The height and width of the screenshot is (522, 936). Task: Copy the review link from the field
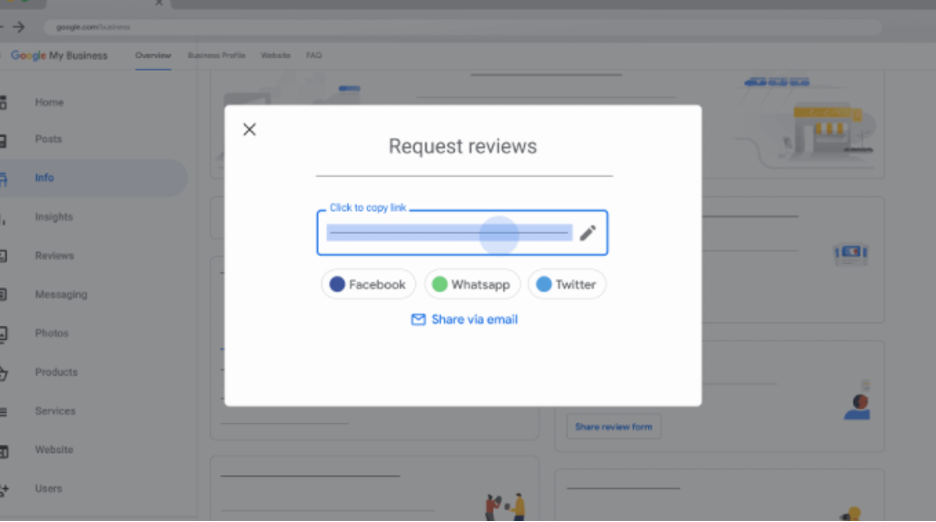(x=449, y=233)
